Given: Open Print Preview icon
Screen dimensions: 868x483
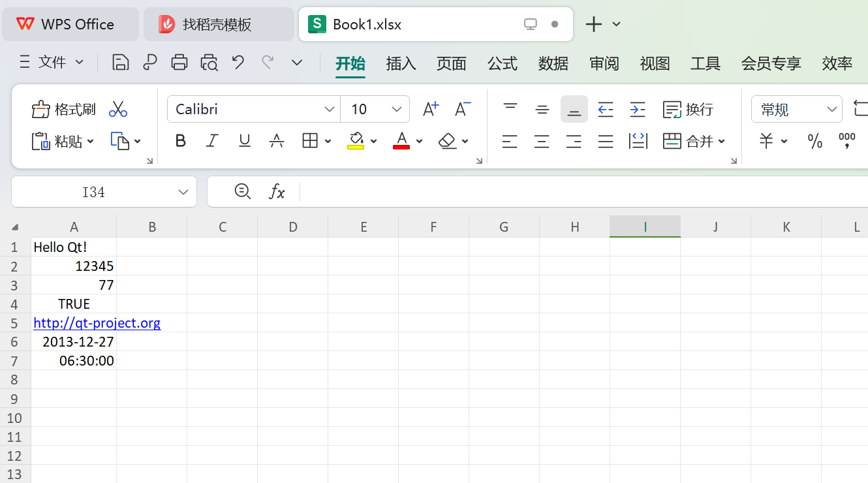Looking at the screenshot, I should (209, 62).
